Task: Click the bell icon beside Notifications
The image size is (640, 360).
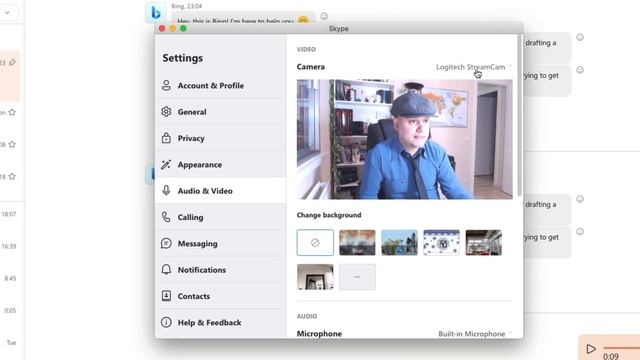Action: point(166,270)
